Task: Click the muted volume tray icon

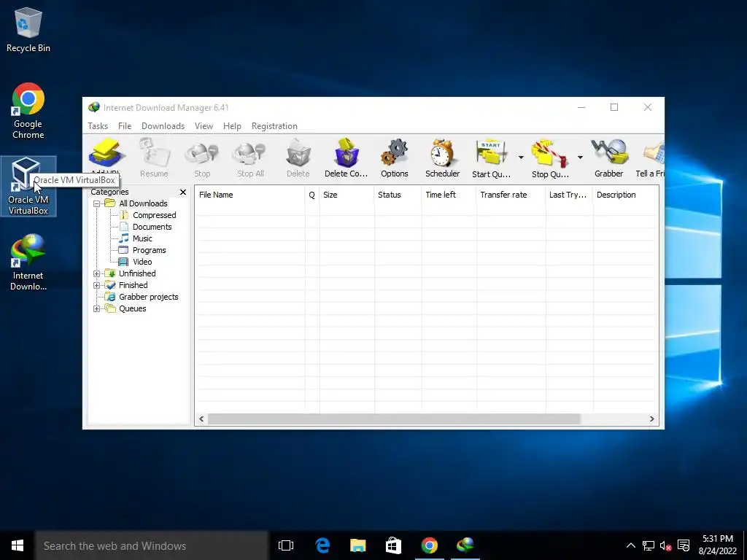Action: click(x=665, y=545)
